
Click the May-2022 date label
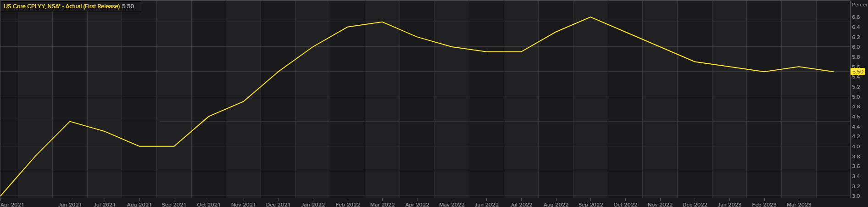coord(452,205)
